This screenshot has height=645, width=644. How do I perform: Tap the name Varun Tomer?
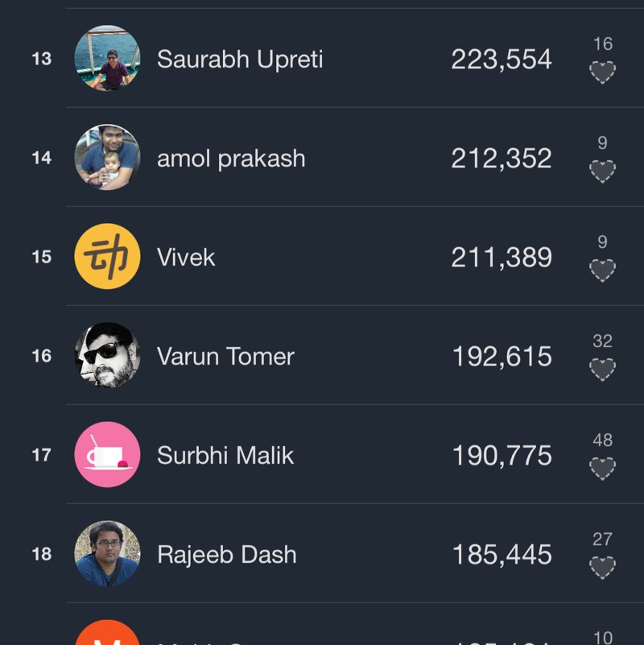click(x=225, y=357)
